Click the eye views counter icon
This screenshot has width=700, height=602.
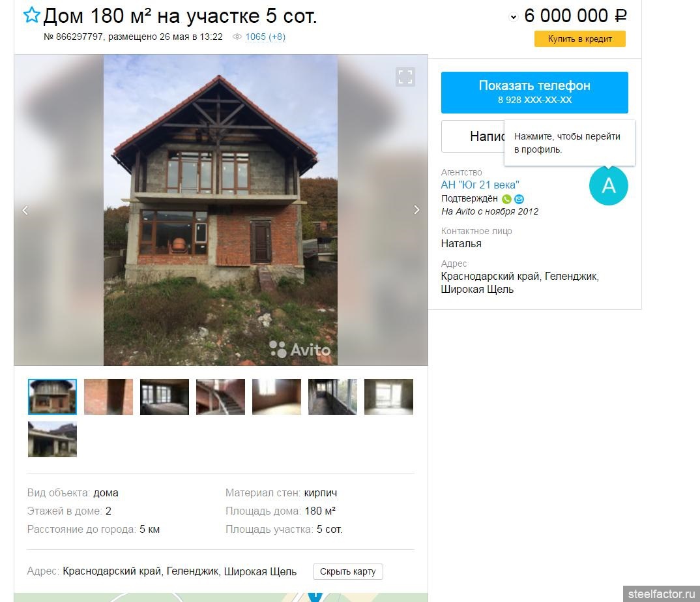click(x=237, y=37)
